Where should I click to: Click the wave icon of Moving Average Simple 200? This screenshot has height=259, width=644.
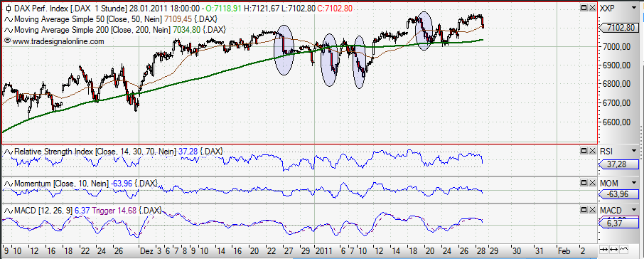click(9, 30)
